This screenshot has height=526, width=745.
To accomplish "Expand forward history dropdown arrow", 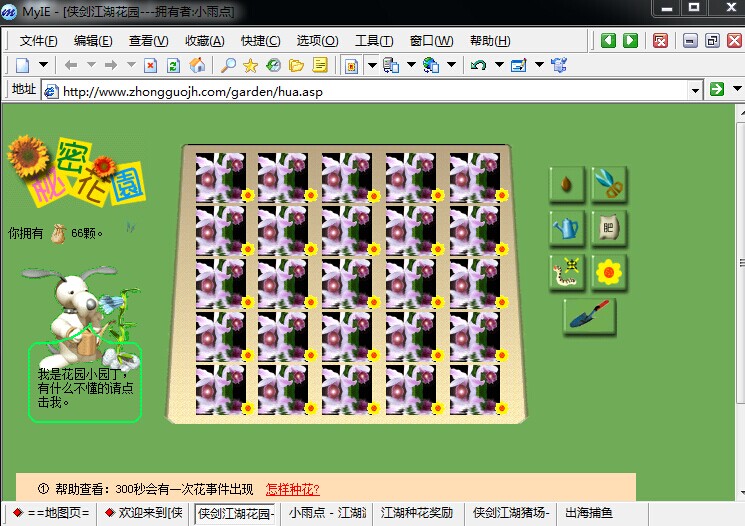I will click(132, 65).
